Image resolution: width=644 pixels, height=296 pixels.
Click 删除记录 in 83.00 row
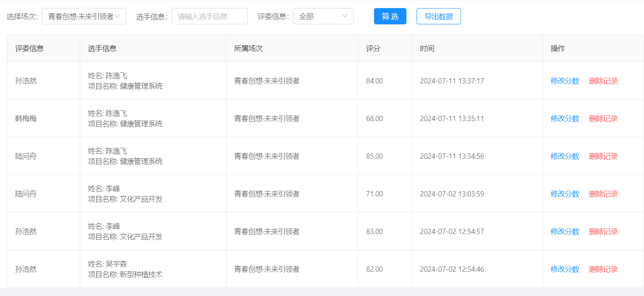tap(604, 232)
